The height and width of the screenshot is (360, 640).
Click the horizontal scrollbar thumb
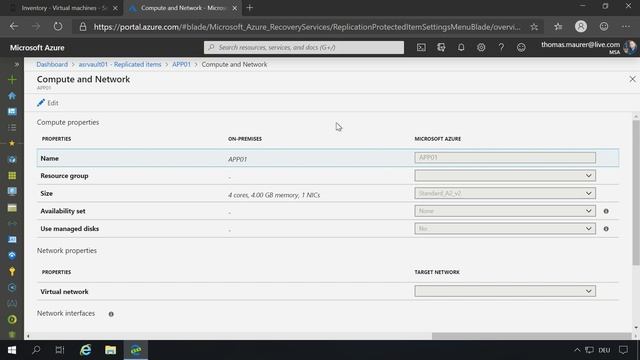point(531,336)
